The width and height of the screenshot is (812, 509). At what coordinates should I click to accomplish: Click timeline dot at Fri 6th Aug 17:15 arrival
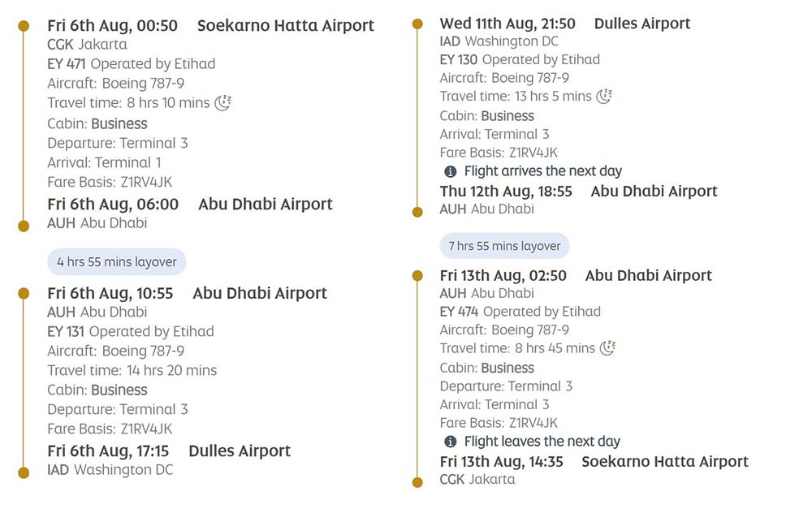(x=24, y=472)
